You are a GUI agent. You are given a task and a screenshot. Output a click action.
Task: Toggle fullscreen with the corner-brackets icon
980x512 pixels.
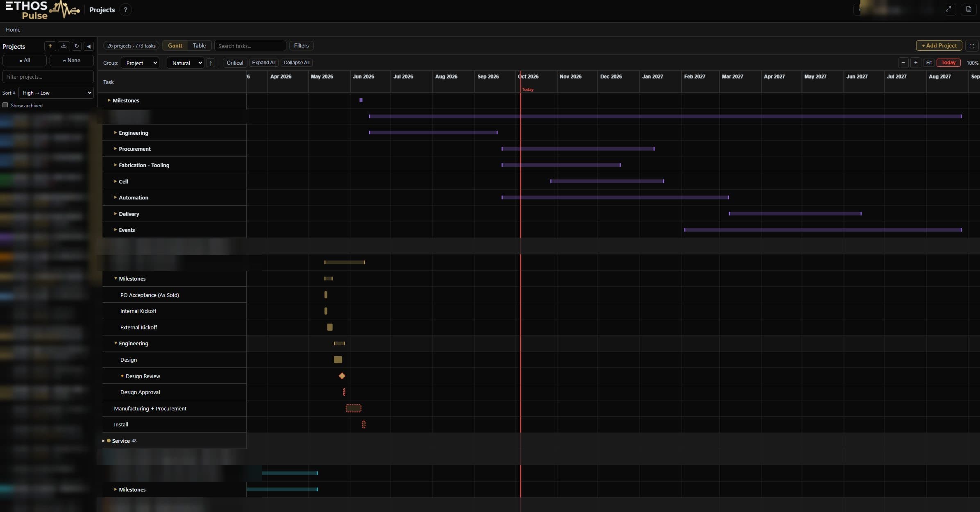coord(972,46)
